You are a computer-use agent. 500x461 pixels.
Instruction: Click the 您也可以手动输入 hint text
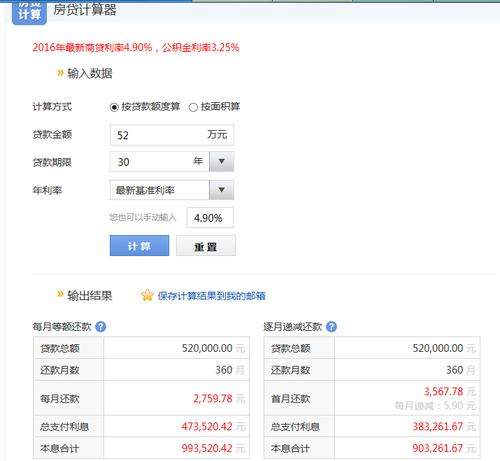(143, 217)
